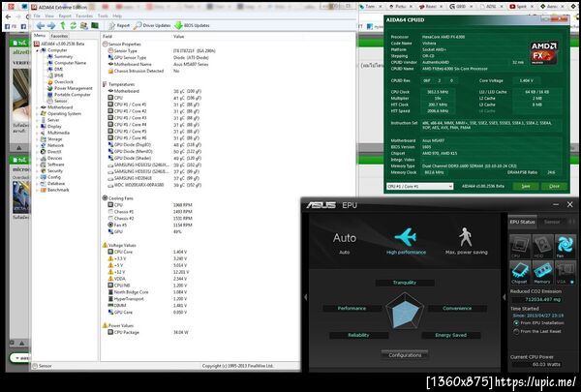Image resolution: width=581 pixels, height=392 pixels.
Task: Switch to the Favorites tab in left pane
Action: pos(59,36)
